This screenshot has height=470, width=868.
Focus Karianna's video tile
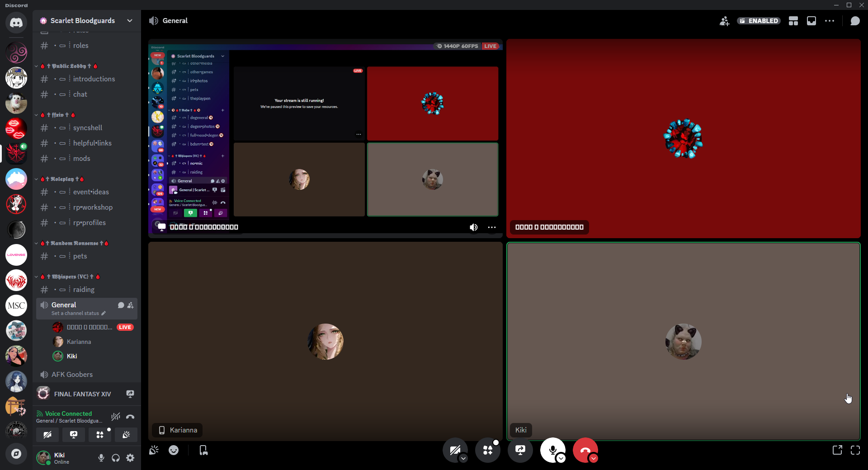pos(325,341)
